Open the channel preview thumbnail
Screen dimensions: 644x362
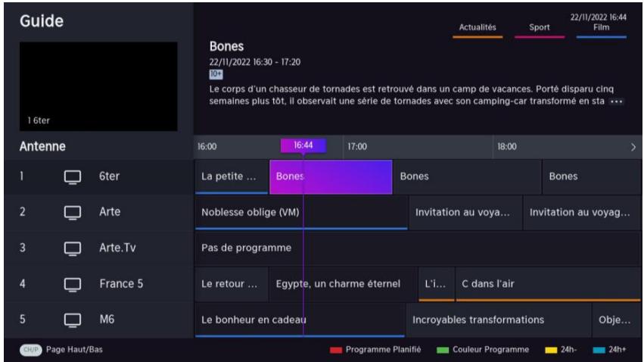pyautogui.click(x=98, y=86)
